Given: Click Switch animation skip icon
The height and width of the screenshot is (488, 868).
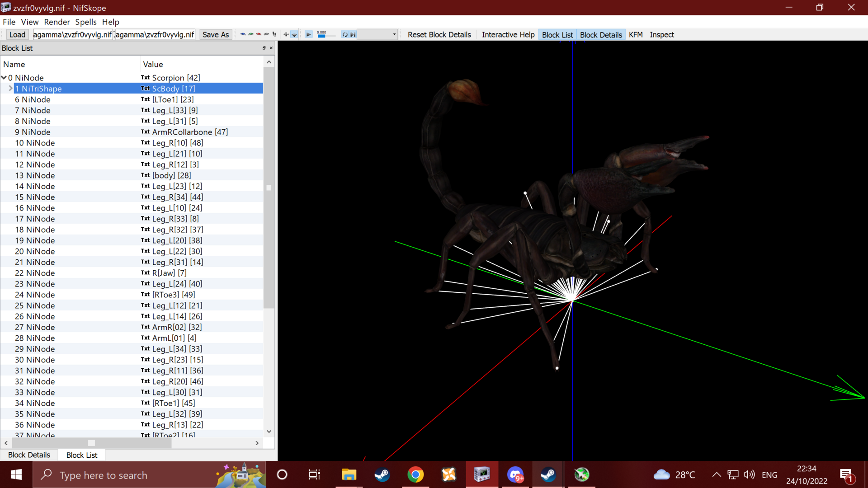Looking at the screenshot, I should [x=353, y=34].
